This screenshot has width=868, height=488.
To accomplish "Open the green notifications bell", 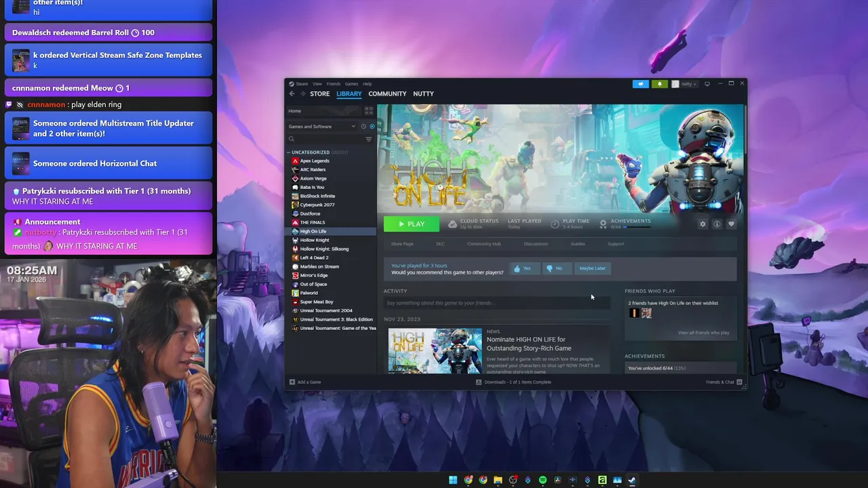I will (659, 84).
